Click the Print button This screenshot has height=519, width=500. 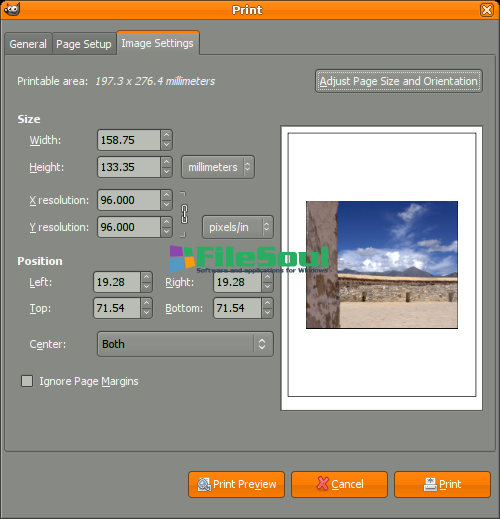point(442,484)
